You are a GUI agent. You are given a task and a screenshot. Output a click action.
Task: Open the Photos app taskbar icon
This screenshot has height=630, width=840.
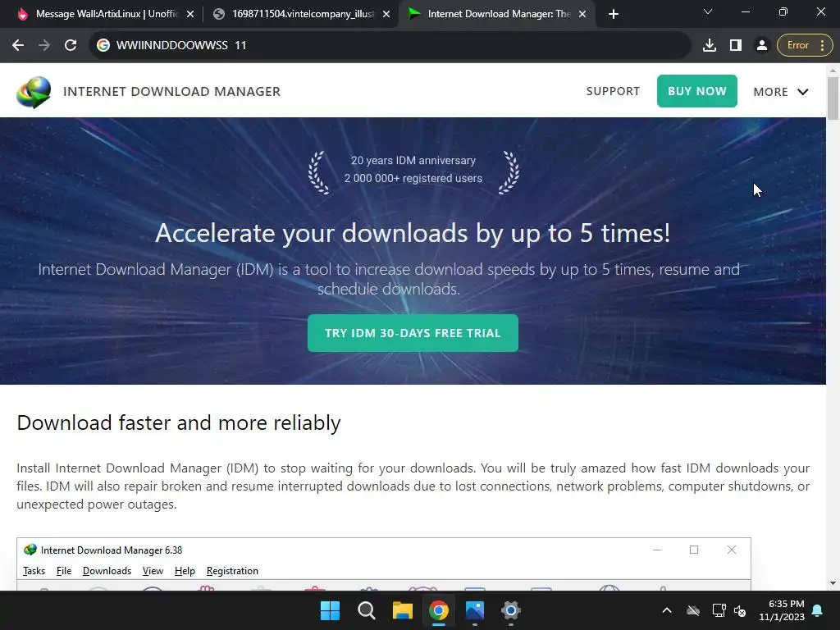(475, 610)
